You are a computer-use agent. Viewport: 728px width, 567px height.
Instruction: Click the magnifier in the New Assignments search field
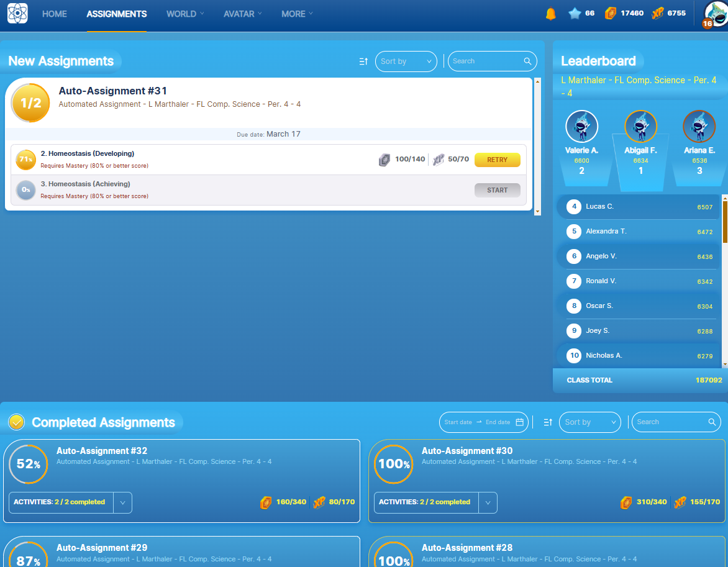tap(527, 61)
